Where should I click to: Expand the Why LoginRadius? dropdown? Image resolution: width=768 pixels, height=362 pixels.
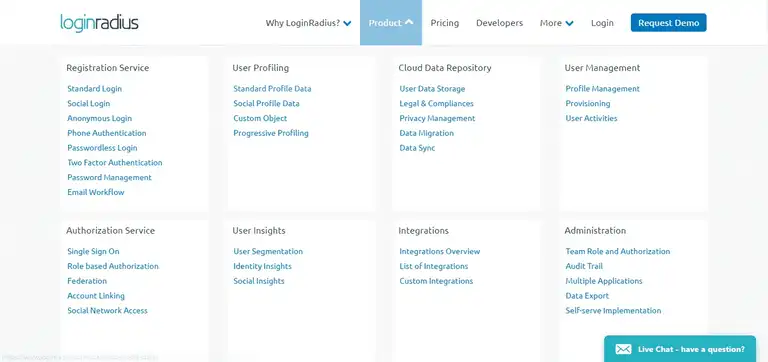(x=309, y=23)
